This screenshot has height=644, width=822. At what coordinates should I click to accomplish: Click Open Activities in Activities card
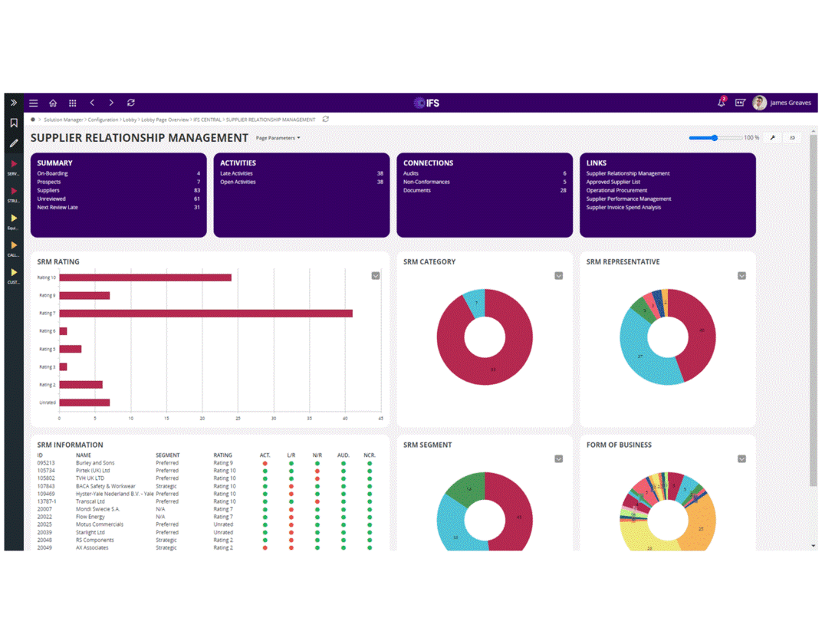tap(238, 182)
